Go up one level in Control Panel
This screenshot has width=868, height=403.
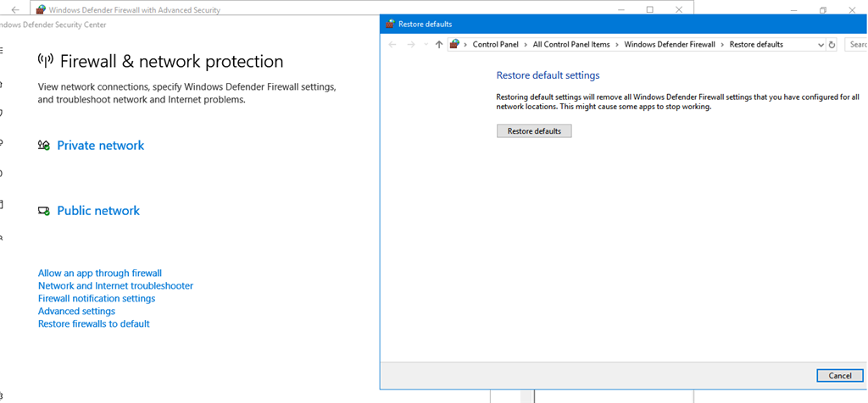click(439, 45)
